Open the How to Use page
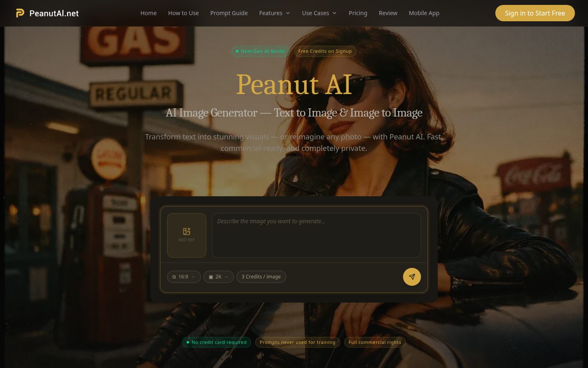This screenshot has width=588, height=368. point(183,13)
